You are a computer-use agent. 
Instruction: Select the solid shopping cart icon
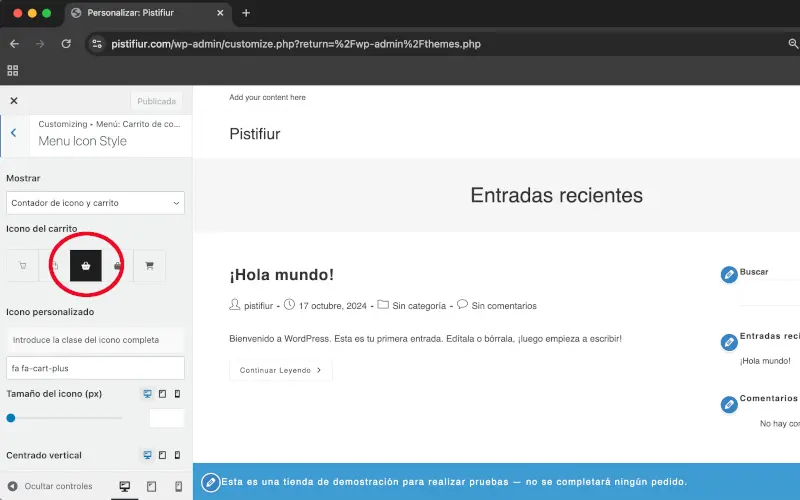[x=149, y=265]
